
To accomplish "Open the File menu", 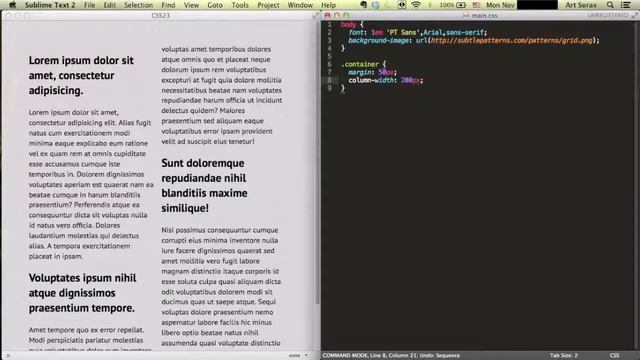I will (89, 5).
